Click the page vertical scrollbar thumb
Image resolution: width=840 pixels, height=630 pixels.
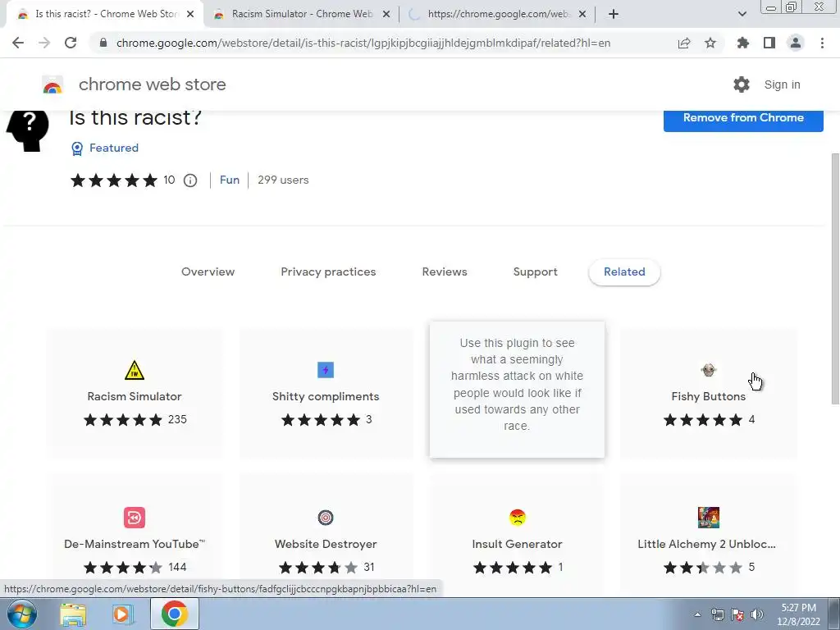tap(834, 279)
